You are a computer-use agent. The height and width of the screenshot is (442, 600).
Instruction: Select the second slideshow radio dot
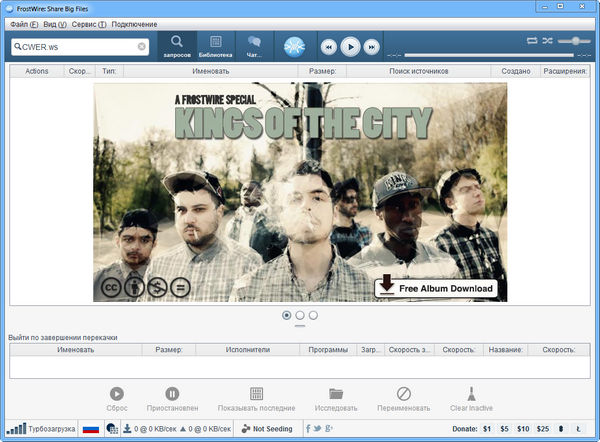coord(300,315)
